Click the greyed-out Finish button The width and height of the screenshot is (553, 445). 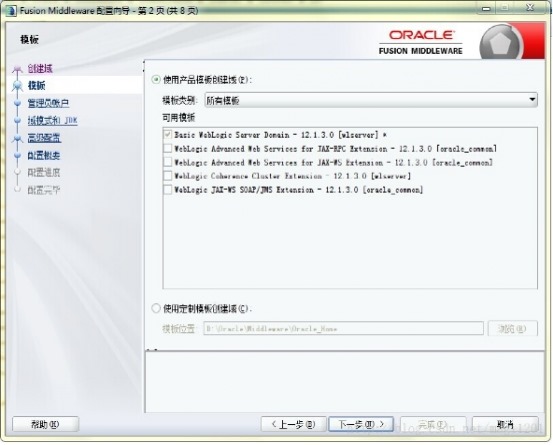433,424
